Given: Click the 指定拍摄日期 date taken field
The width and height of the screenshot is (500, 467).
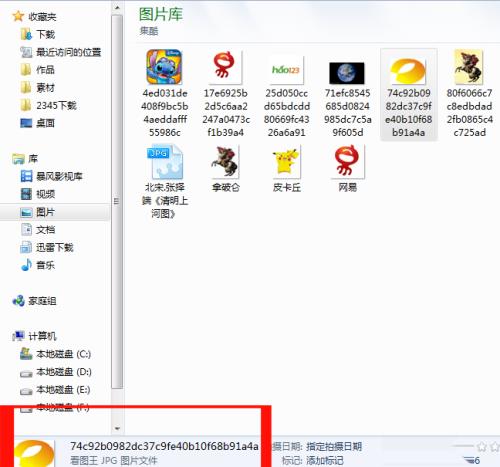Looking at the screenshot, I should [x=334, y=446].
